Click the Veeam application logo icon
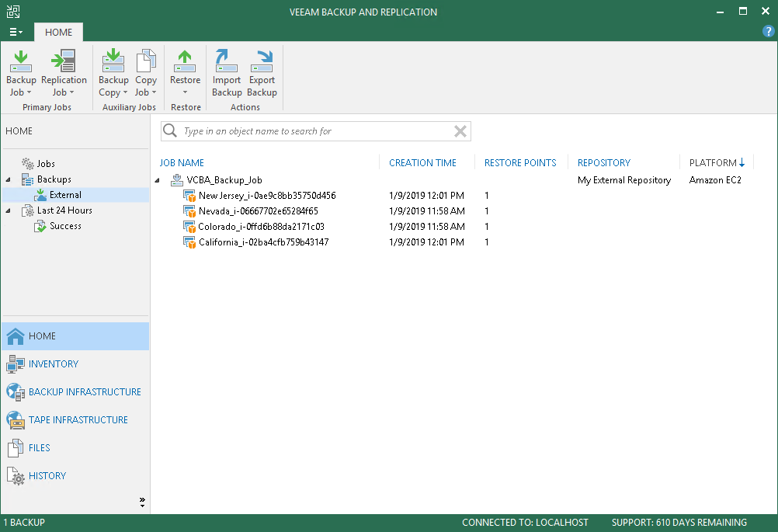Screen dimensions: 778x532 (x=13, y=12)
